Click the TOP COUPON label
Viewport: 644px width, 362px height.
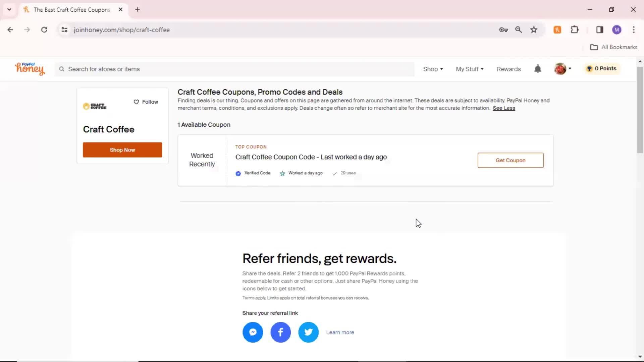pyautogui.click(x=251, y=147)
